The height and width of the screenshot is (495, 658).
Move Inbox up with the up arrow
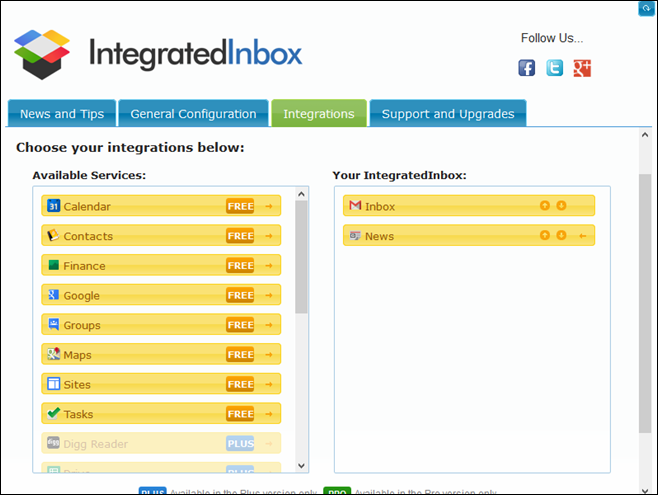pyautogui.click(x=545, y=206)
